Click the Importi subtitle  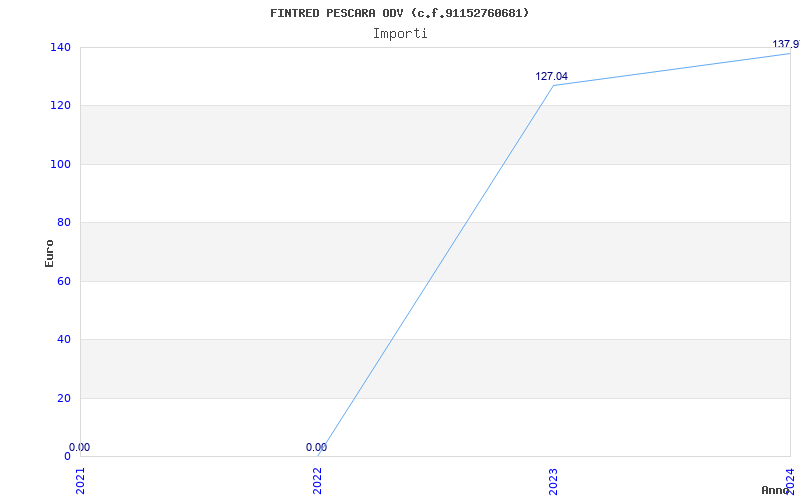tap(400, 33)
